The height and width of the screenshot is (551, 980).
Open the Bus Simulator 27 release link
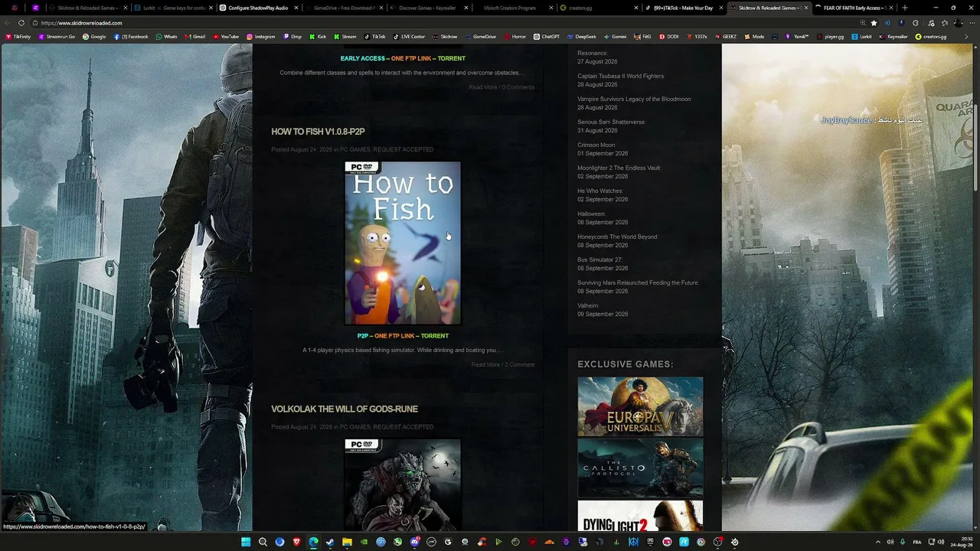(599, 260)
